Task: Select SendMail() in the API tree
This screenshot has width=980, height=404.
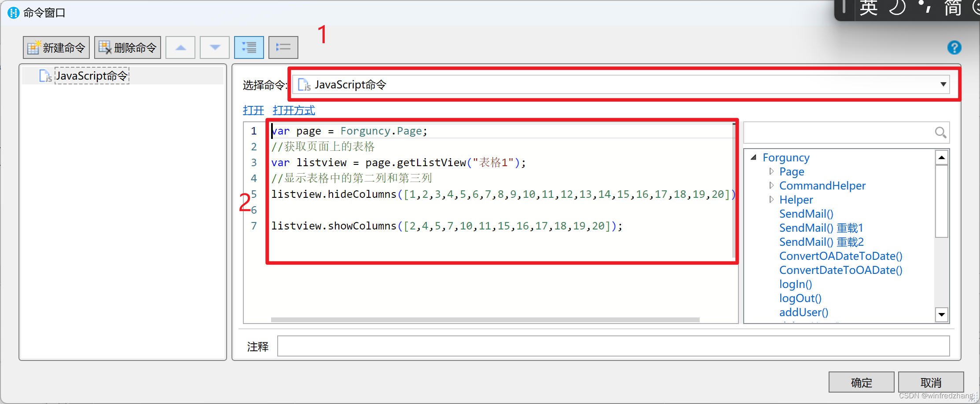Action: click(x=806, y=214)
